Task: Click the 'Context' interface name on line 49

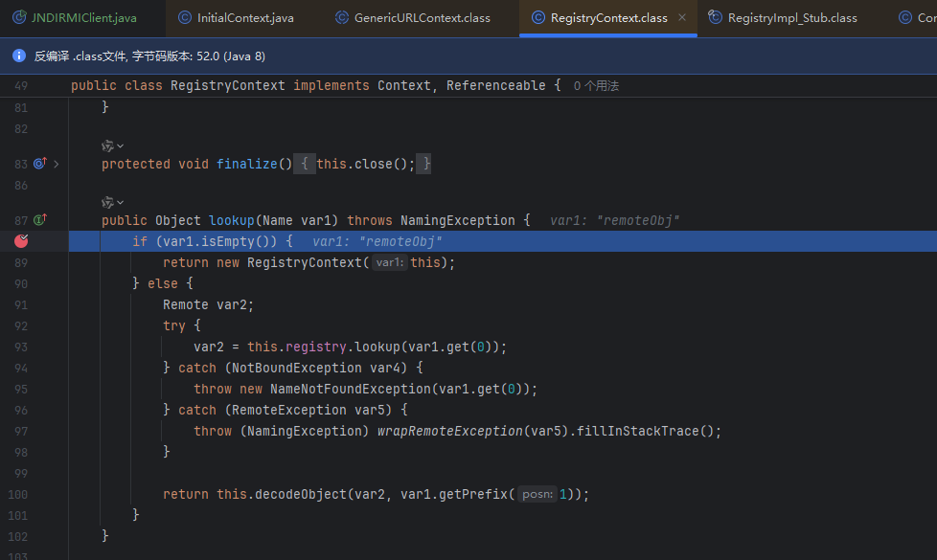Action: (x=404, y=85)
